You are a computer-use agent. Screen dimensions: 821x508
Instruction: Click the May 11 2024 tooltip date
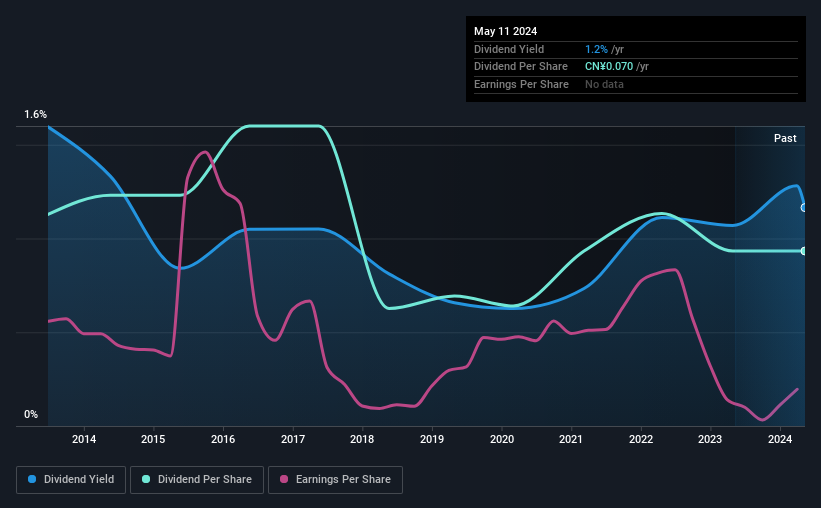coord(505,31)
